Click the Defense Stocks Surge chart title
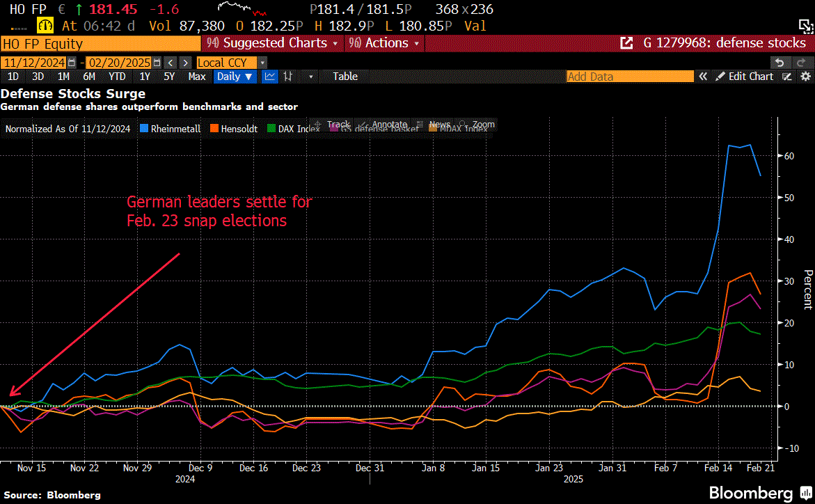815x504 pixels. [x=73, y=93]
